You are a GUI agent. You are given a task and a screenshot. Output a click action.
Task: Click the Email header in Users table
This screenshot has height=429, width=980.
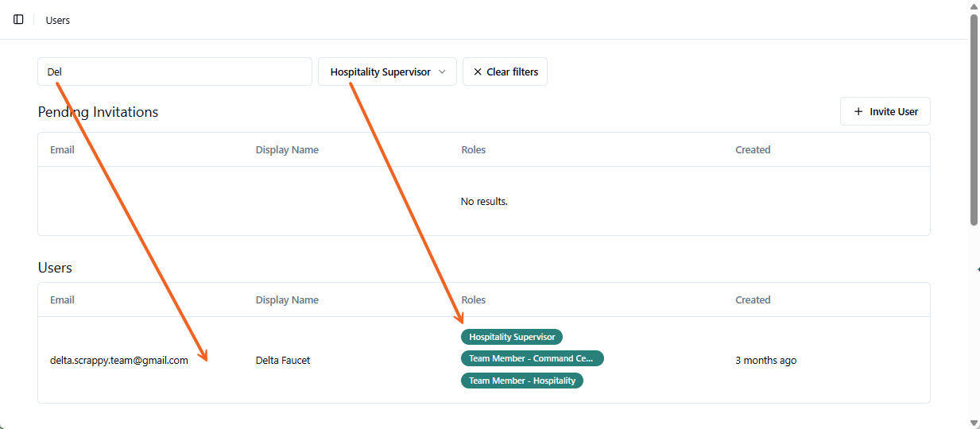point(62,300)
